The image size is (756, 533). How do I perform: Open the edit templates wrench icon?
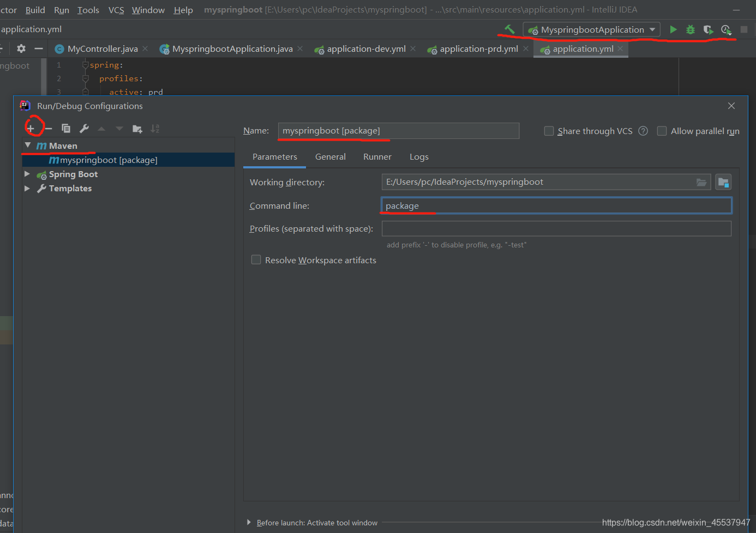pyautogui.click(x=84, y=129)
